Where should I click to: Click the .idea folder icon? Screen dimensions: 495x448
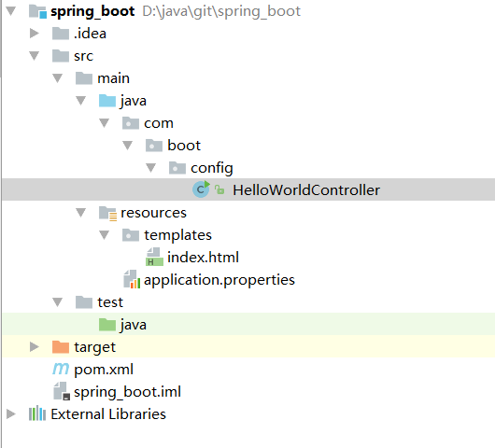(61, 34)
